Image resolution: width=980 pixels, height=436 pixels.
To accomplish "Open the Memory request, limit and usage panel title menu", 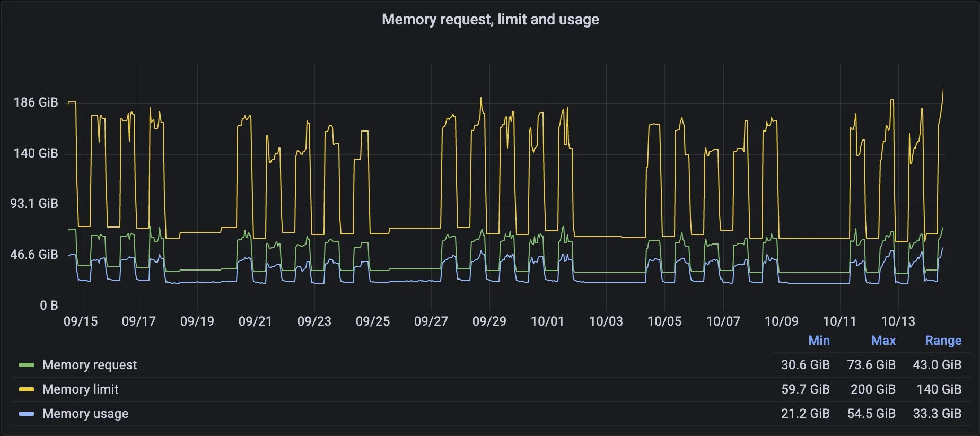I will (490, 20).
